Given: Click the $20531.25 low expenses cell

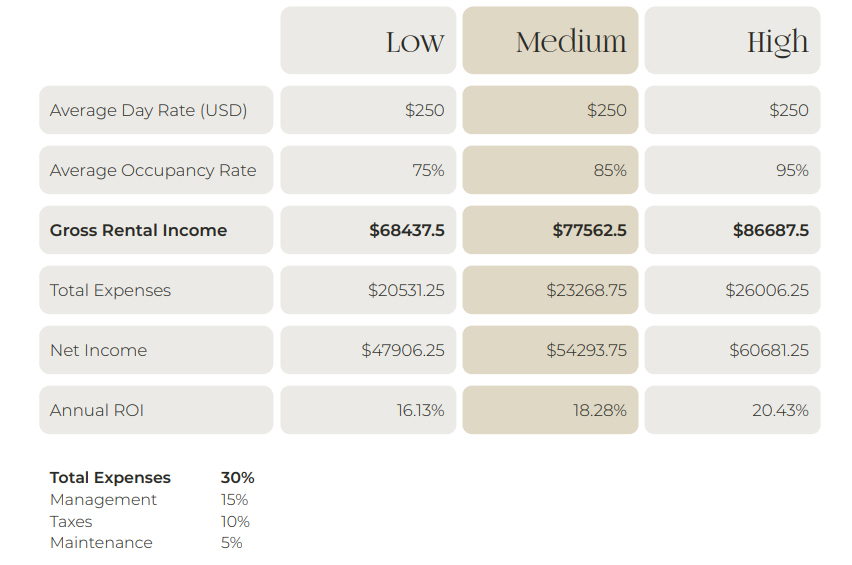Looking at the screenshot, I should pyautogui.click(x=368, y=290).
